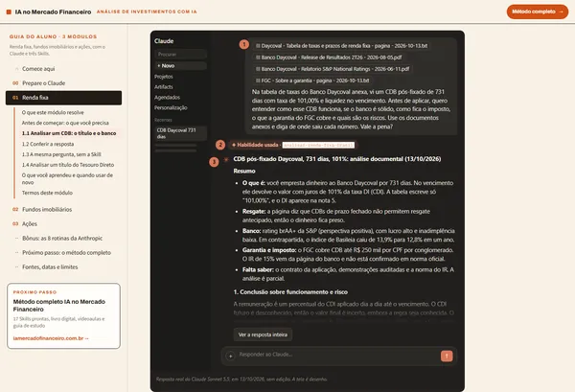Go to Antes de começar: o que você precisa
This screenshot has height=392, width=575.
(x=65, y=123)
